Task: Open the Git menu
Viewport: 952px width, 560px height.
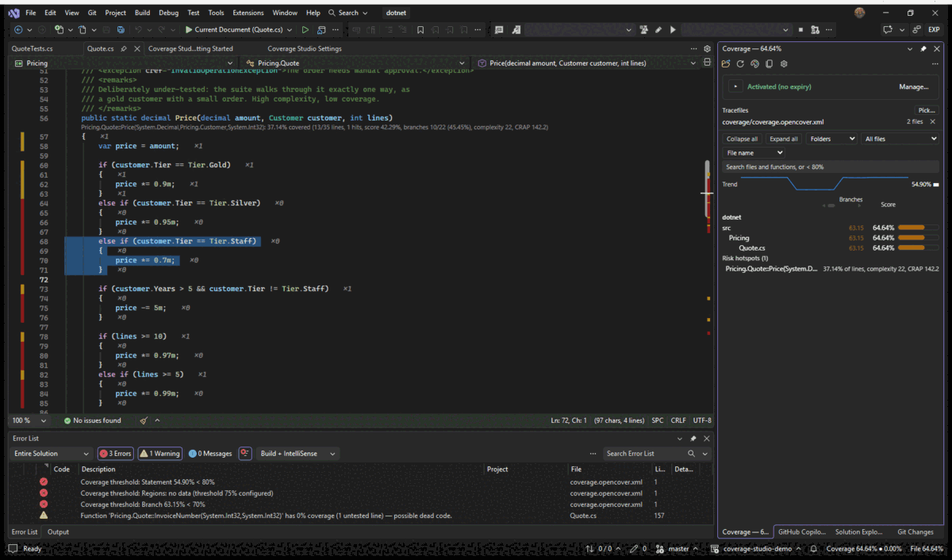Action: [92, 13]
